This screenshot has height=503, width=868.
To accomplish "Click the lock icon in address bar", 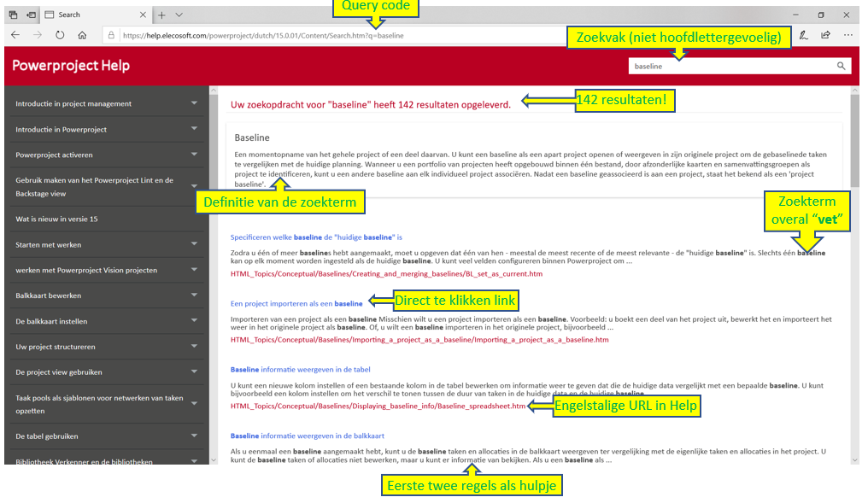I will coord(111,35).
